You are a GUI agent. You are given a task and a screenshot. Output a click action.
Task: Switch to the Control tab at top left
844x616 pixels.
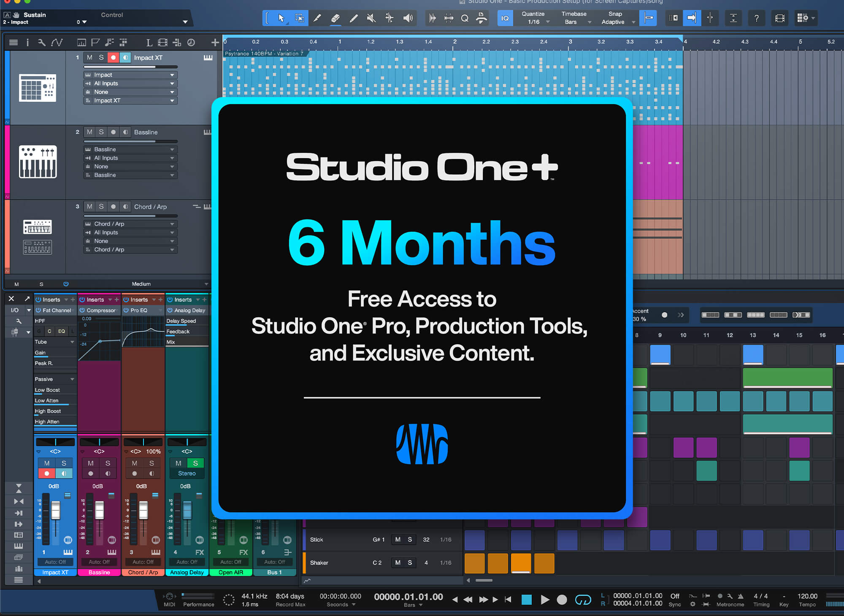pyautogui.click(x=112, y=15)
